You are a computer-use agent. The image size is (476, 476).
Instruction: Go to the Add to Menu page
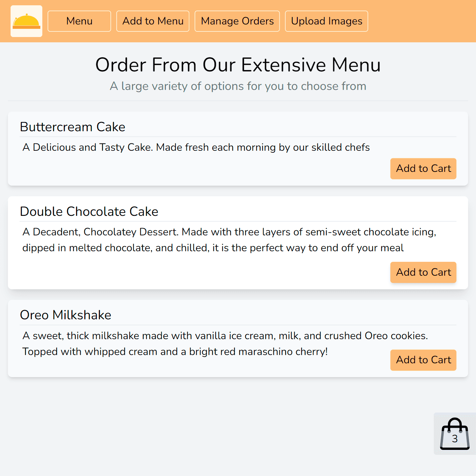click(x=153, y=21)
